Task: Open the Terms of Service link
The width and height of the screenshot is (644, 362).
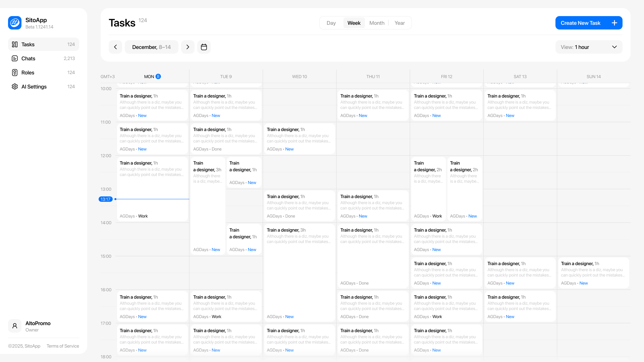Action: click(63, 346)
